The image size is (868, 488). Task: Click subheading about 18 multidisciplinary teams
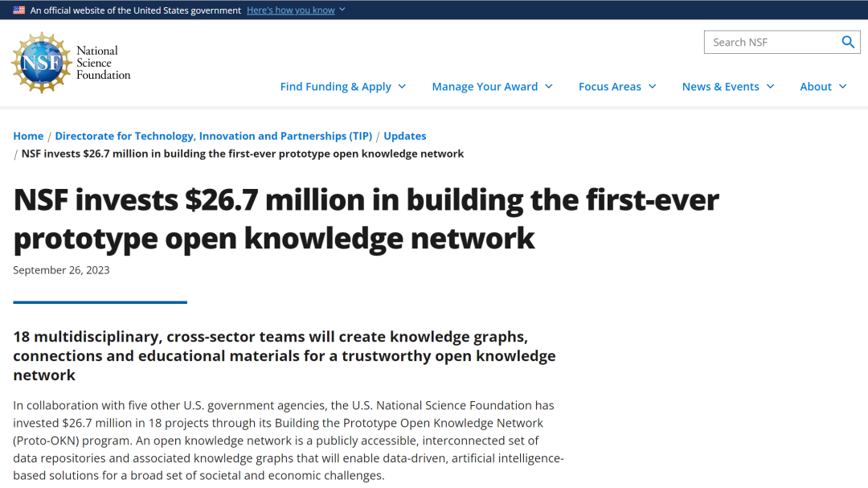tap(285, 355)
